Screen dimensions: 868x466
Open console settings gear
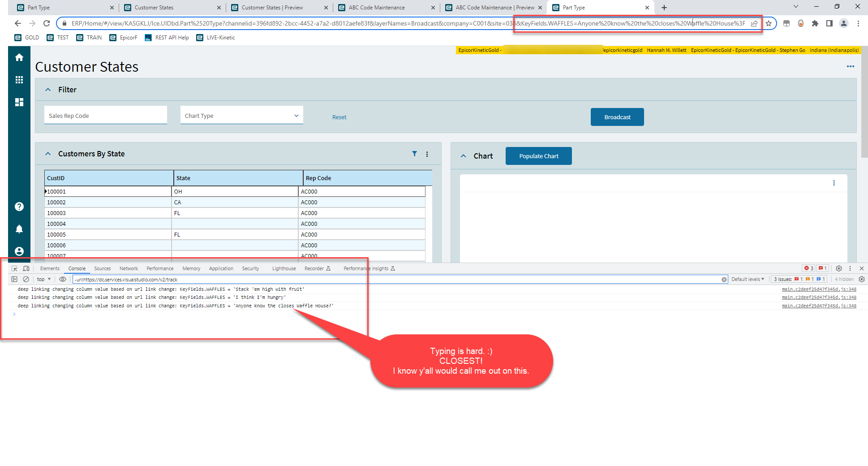click(862, 279)
